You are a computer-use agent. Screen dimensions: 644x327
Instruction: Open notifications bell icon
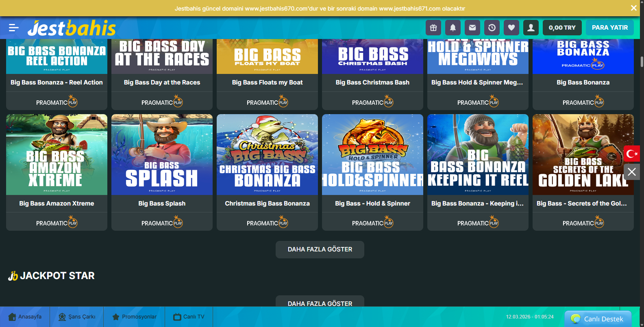(453, 28)
